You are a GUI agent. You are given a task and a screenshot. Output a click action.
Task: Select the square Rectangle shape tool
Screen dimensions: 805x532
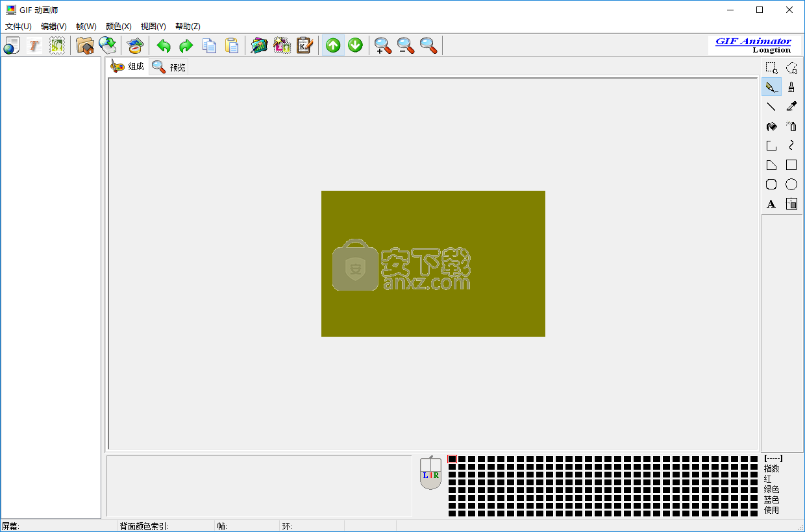point(791,165)
